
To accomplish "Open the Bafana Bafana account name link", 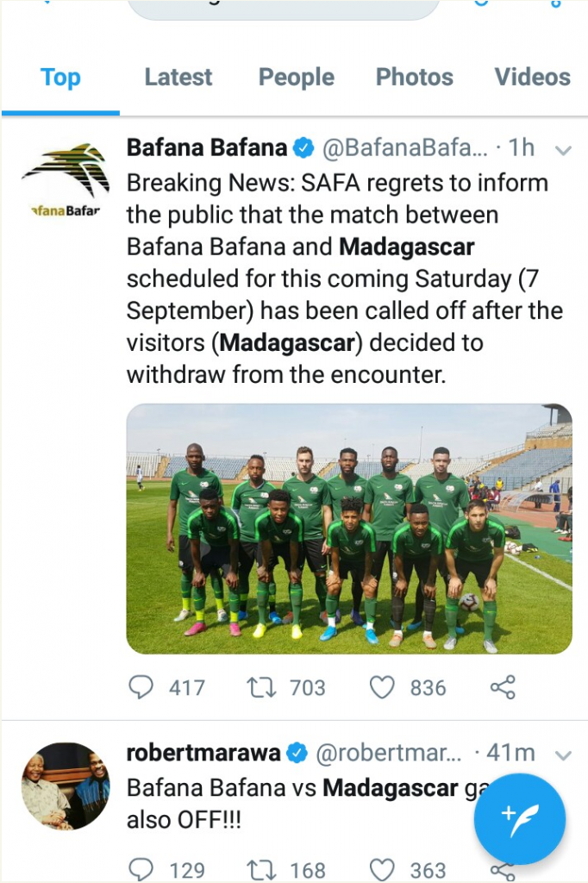I will 207,148.
